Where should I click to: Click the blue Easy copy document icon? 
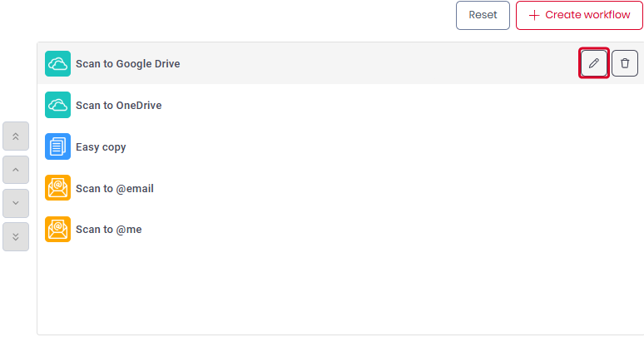[x=57, y=147]
